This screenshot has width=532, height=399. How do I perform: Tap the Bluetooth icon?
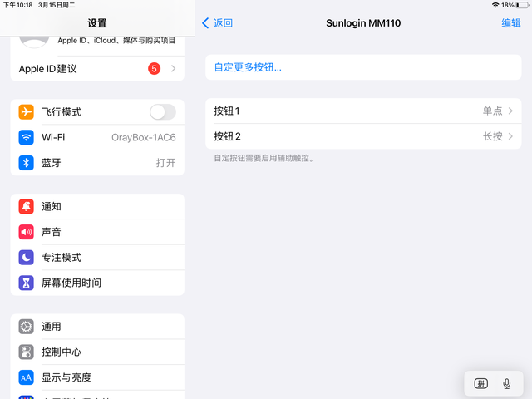[x=26, y=163]
